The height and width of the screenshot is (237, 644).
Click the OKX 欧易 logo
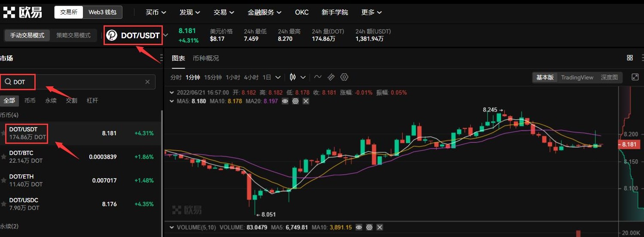pyautogui.click(x=22, y=12)
